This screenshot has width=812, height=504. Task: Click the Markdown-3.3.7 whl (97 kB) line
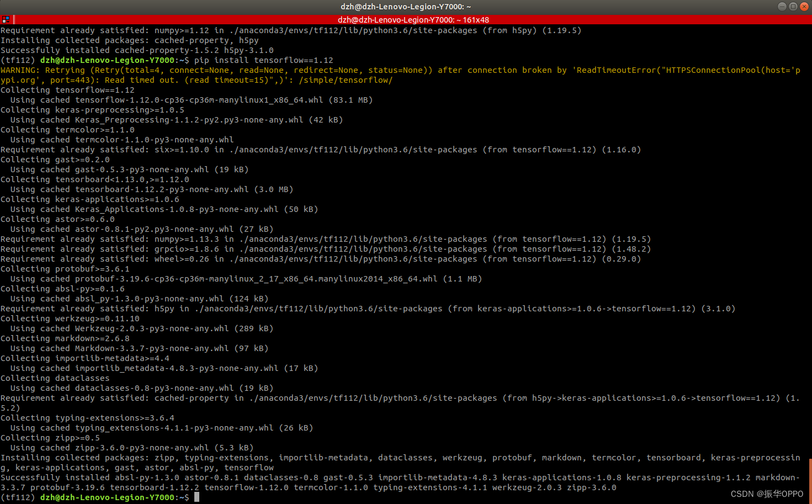139,348
